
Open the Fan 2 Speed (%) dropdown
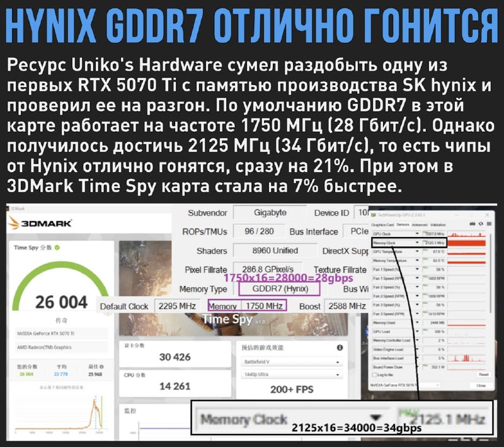pos(417,287)
